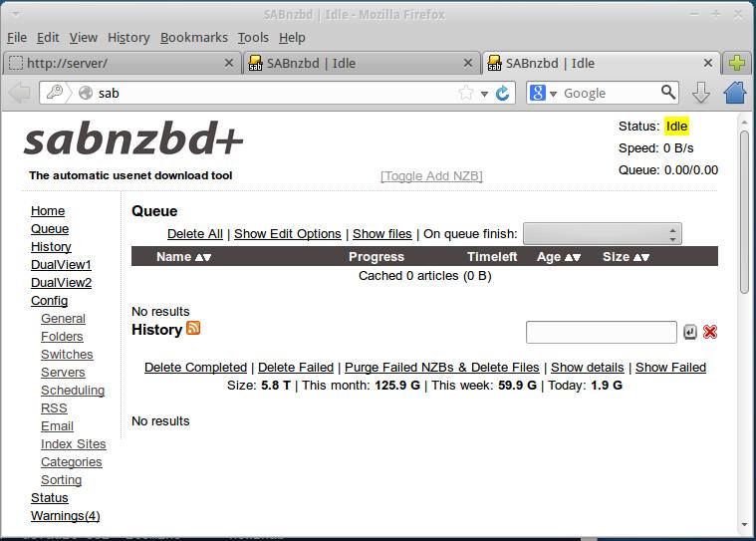This screenshot has width=756, height=541.
Task: Switch to the http://server/ tab
Action: point(122,63)
